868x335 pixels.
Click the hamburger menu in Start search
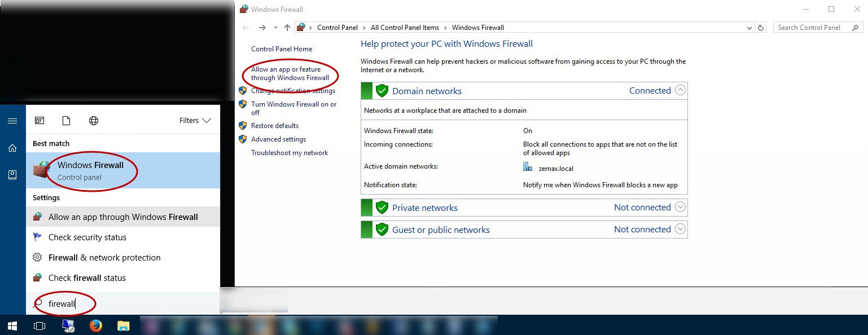[x=12, y=121]
